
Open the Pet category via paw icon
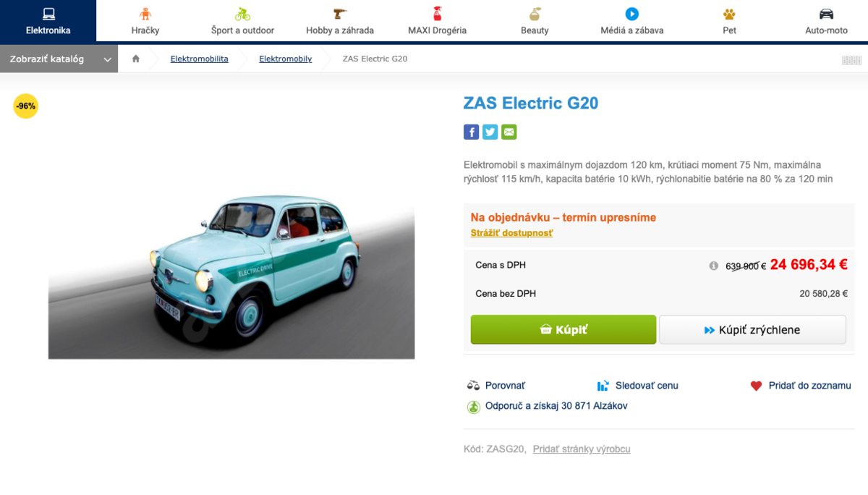(728, 12)
